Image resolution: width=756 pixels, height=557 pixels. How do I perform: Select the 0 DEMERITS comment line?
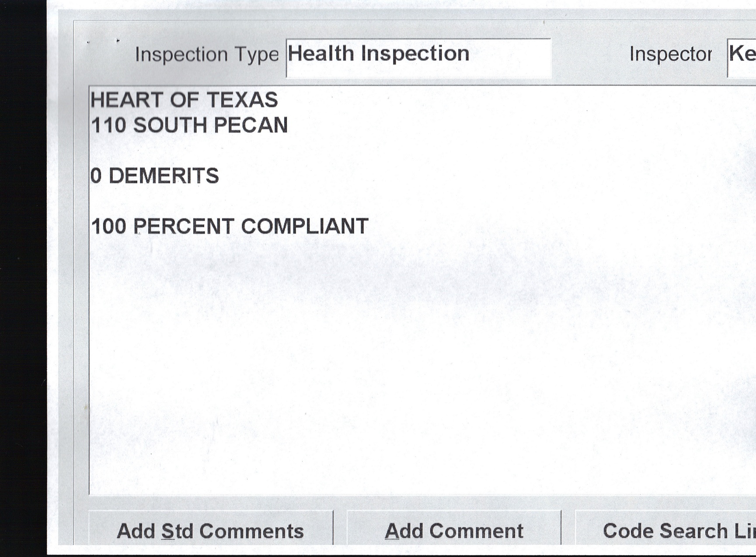pyautogui.click(x=154, y=176)
